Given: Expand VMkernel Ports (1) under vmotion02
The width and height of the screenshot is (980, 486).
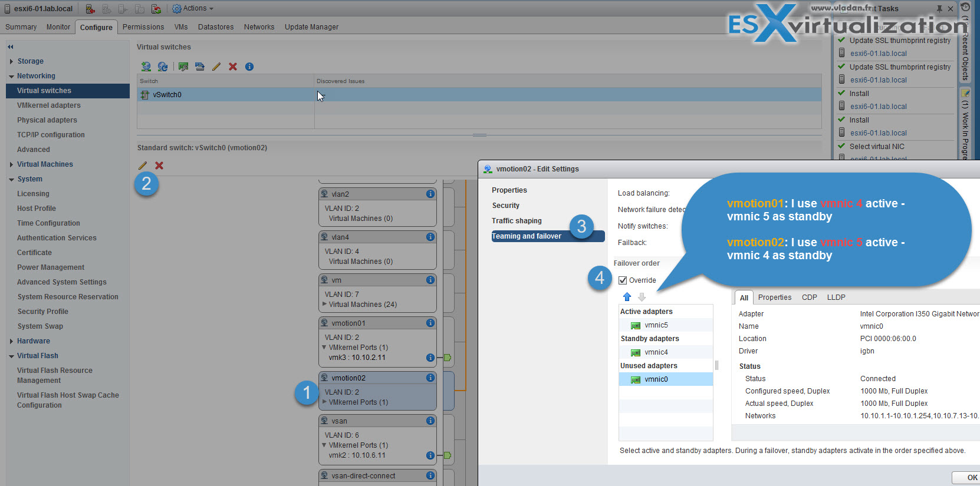Looking at the screenshot, I should 324,402.
